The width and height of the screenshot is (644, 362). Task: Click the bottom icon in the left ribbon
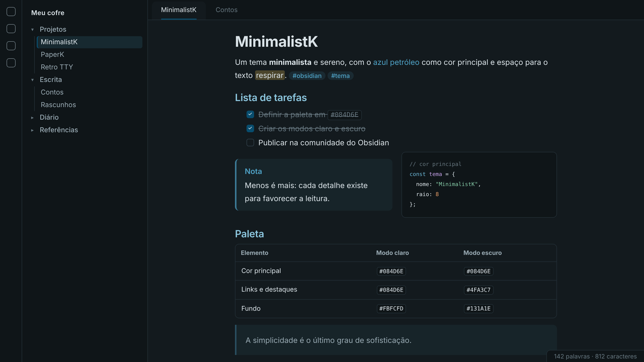click(x=11, y=63)
